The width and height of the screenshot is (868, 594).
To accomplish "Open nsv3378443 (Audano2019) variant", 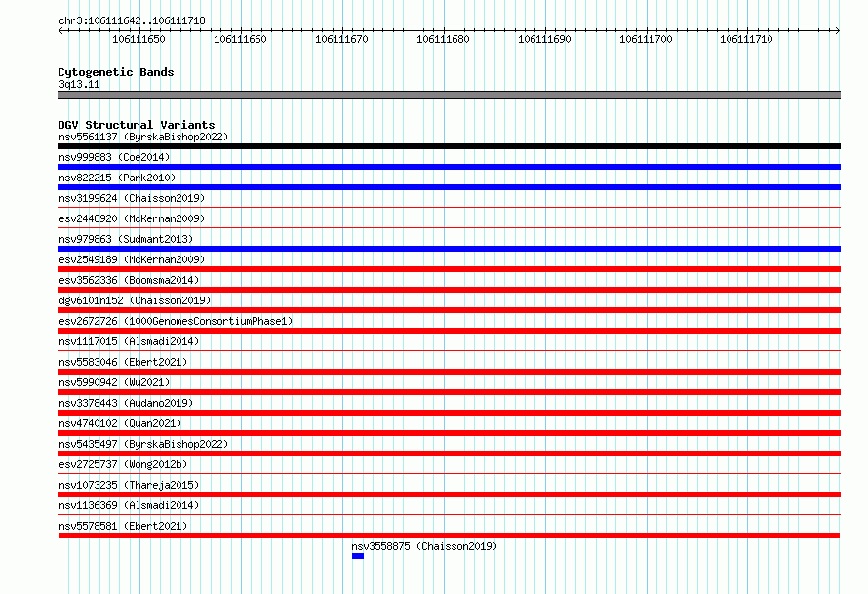I will point(126,403).
